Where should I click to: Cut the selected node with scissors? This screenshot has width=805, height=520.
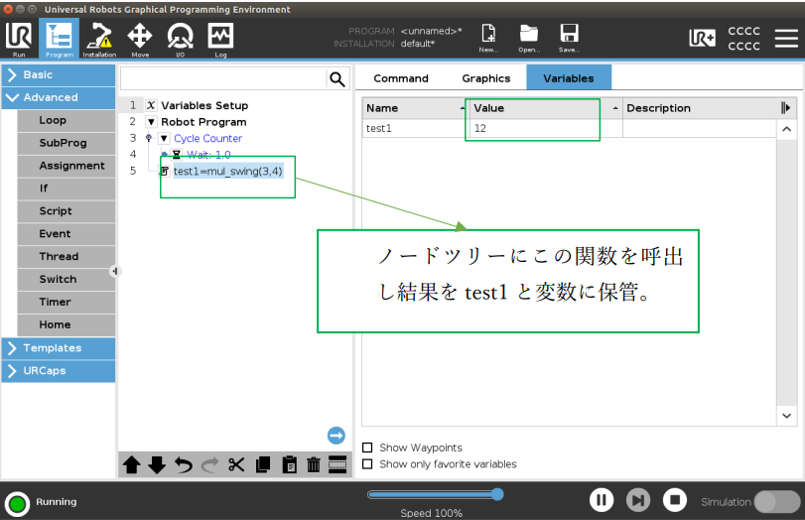tap(236, 465)
